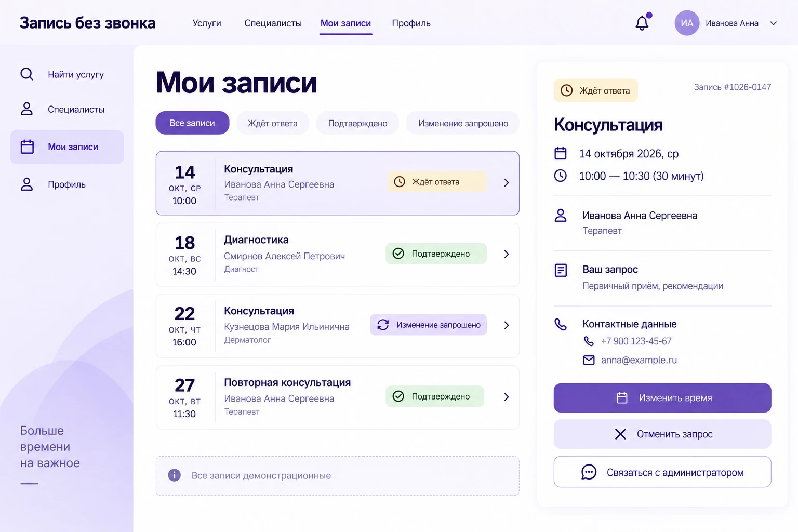This screenshot has width=798, height=532.
Task: Click the Отменить запрос button
Action: [x=662, y=434]
